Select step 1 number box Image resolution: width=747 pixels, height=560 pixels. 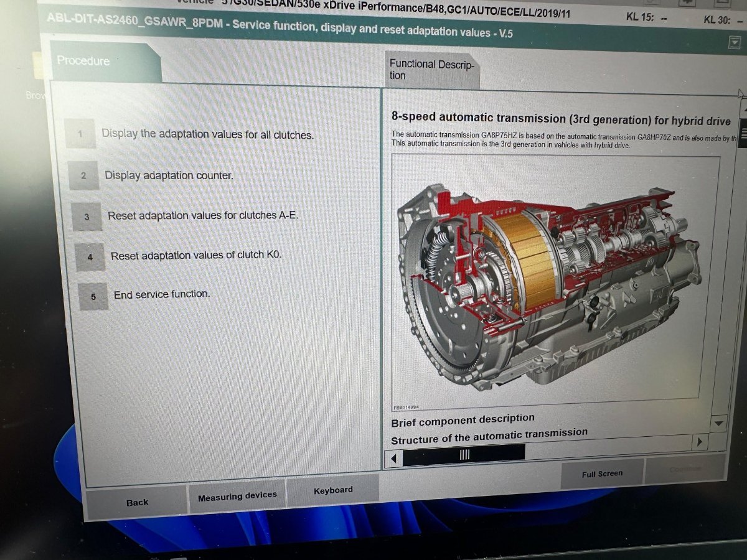pyautogui.click(x=80, y=134)
